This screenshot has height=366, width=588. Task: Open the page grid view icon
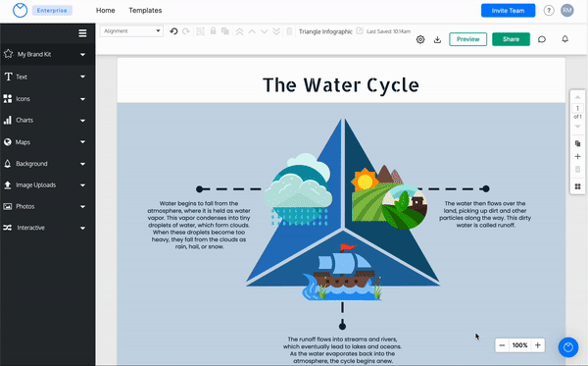pos(577,186)
